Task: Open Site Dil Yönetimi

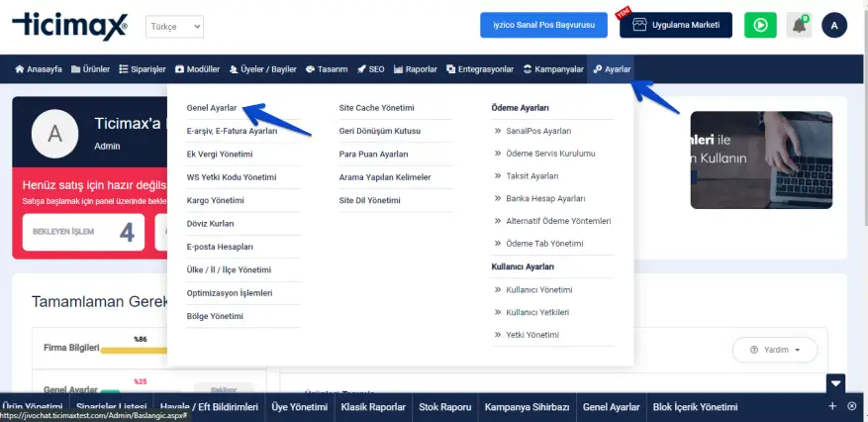Action: [370, 200]
